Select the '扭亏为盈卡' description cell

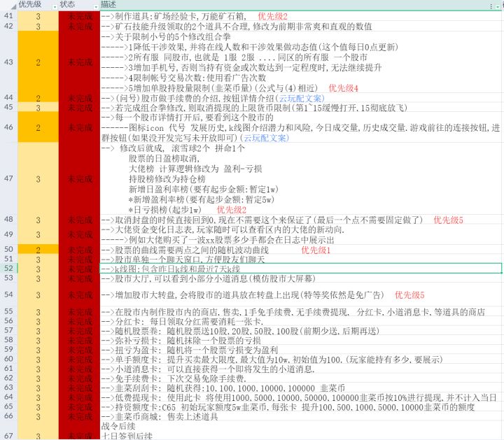[x=302, y=350]
